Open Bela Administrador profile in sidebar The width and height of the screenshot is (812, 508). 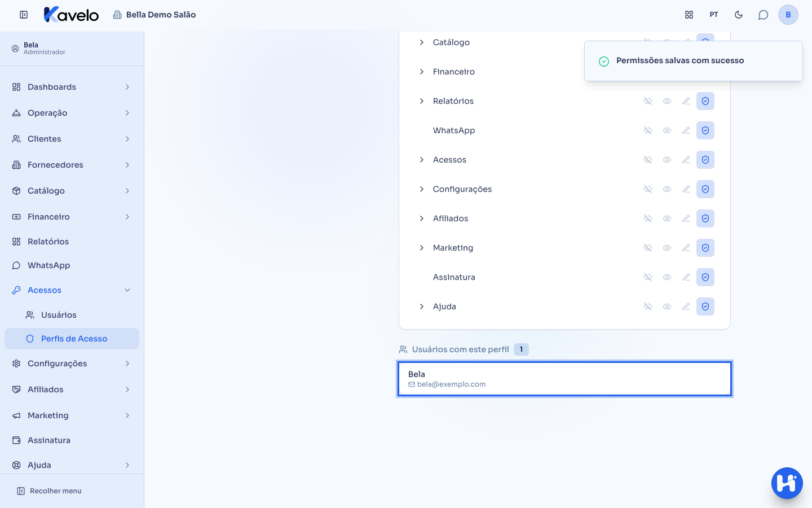pos(72,49)
